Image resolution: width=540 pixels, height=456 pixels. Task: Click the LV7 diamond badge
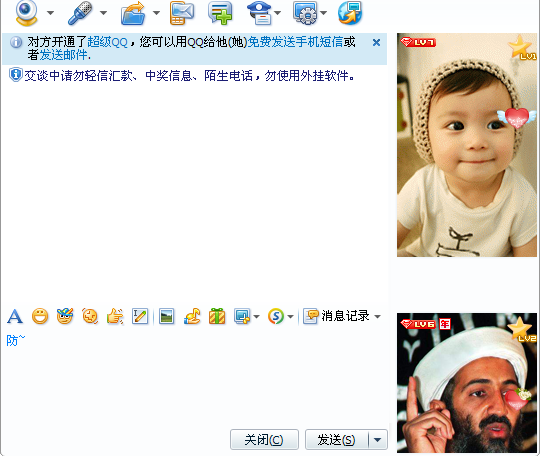click(418, 42)
